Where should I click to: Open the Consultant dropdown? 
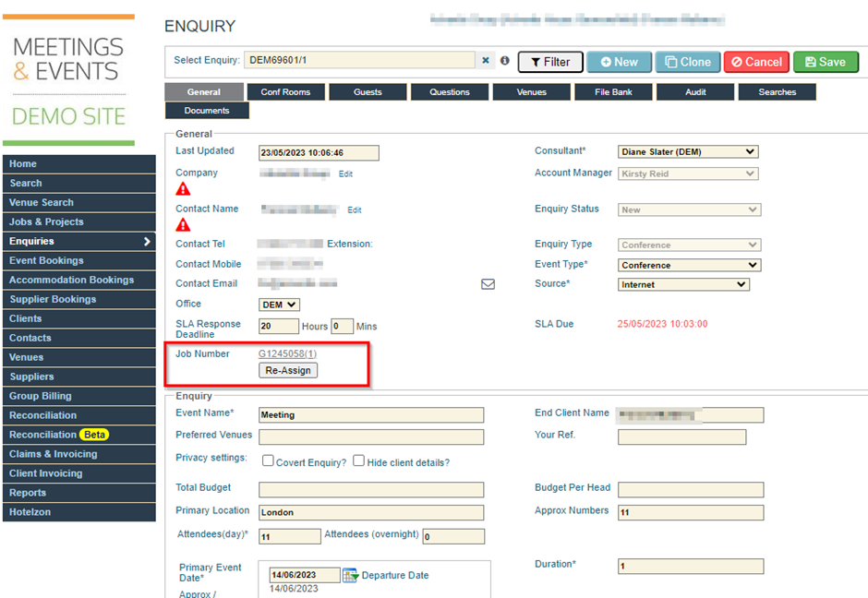pyautogui.click(x=688, y=151)
